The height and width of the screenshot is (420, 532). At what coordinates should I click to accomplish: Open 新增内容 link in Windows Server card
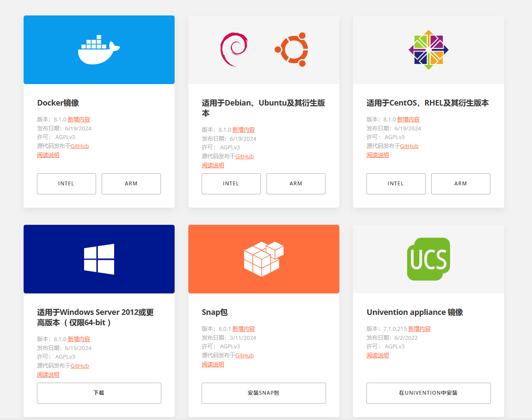79,339
